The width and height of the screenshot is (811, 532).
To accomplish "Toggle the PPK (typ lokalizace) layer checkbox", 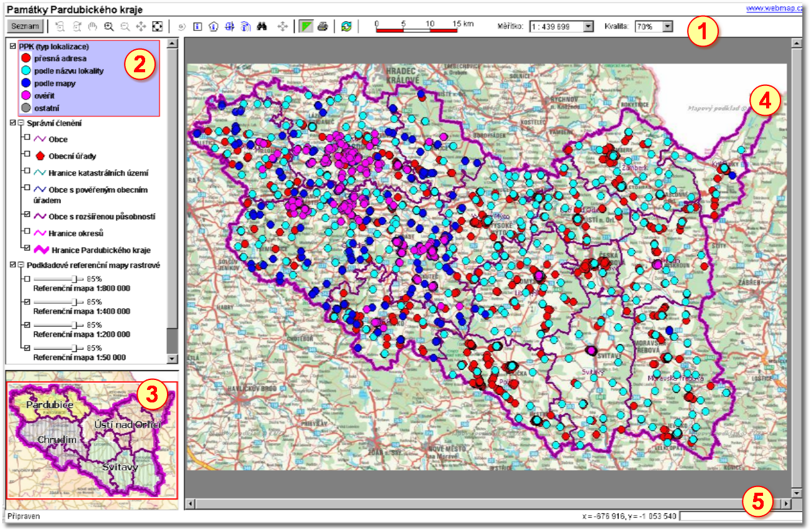I will pos(14,47).
